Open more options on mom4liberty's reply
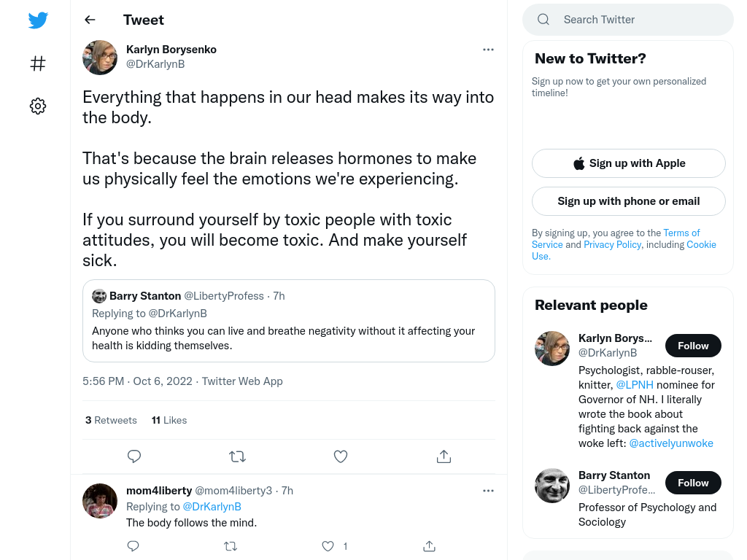The width and height of the screenshot is (747, 560). click(x=488, y=491)
